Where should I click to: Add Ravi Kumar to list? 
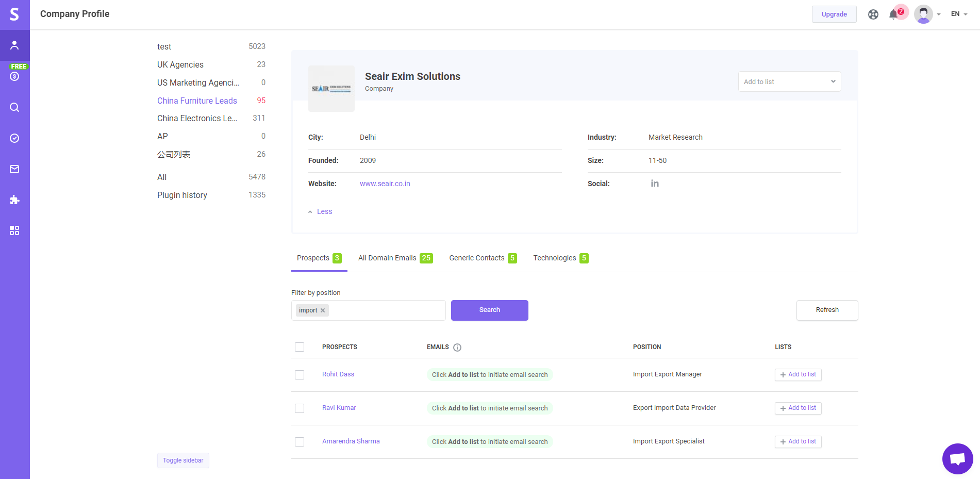pos(798,408)
